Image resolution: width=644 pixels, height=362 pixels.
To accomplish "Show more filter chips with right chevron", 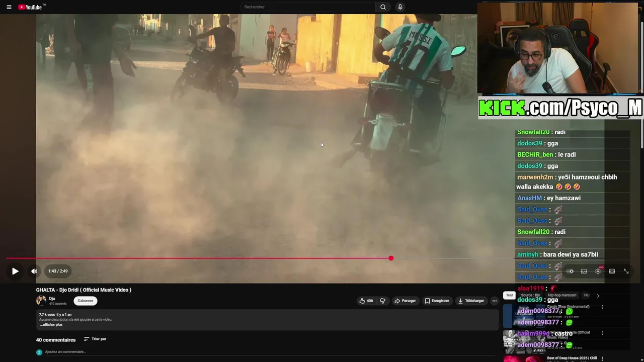I will click(598, 296).
